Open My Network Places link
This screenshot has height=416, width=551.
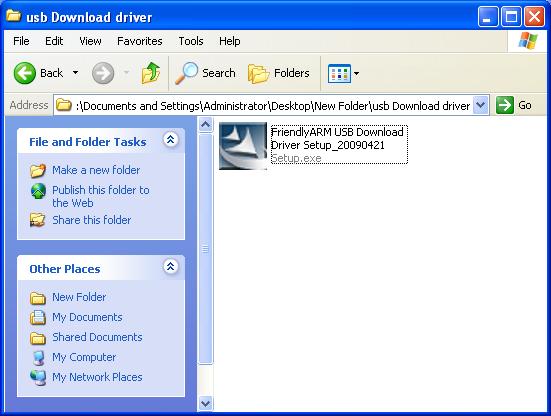[x=97, y=377]
